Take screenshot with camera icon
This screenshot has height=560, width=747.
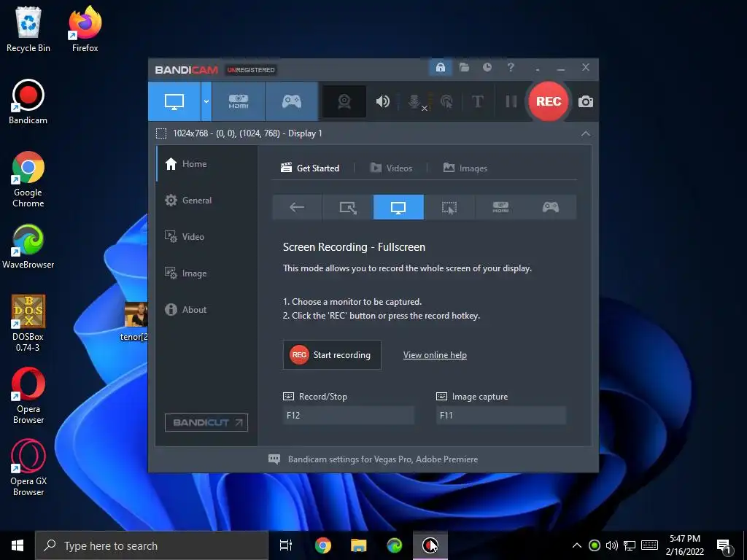click(x=586, y=101)
